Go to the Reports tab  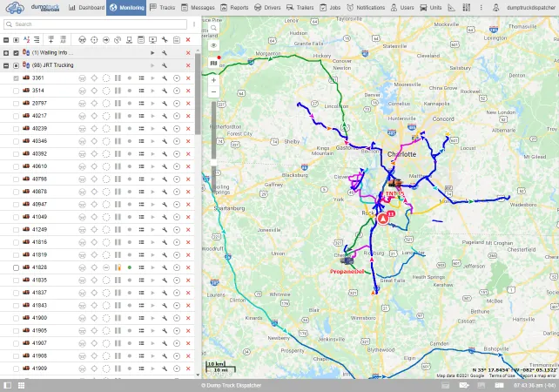tap(234, 8)
